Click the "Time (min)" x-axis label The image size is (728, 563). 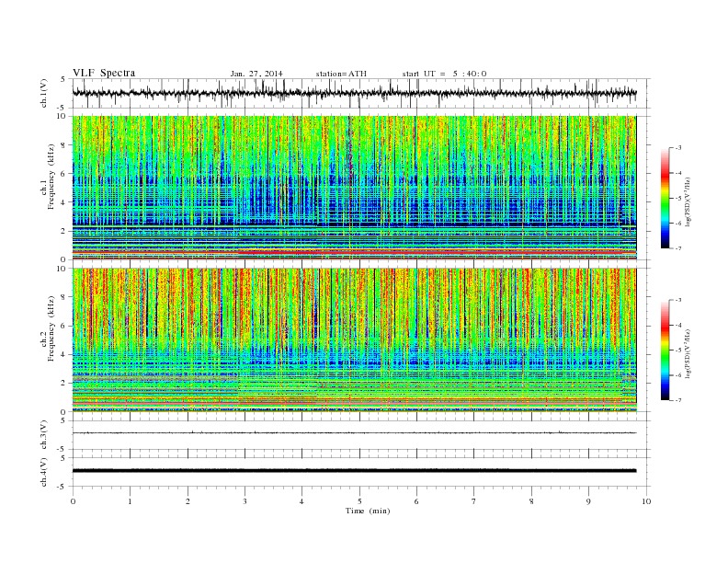tap(368, 511)
